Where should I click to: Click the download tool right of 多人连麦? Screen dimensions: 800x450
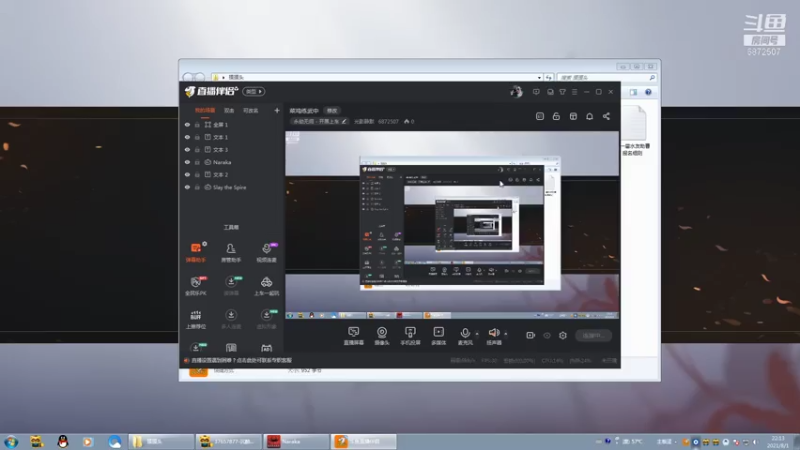pos(266,319)
